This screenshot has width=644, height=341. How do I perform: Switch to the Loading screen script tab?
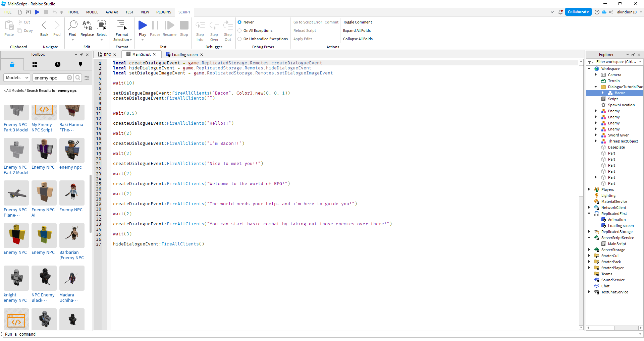tap(184, 54)
